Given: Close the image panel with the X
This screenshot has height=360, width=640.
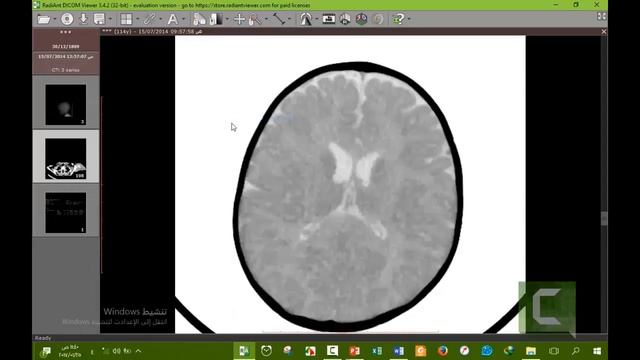Looking at the screenshot, I should pyautogui.click(x=604, y=31).
